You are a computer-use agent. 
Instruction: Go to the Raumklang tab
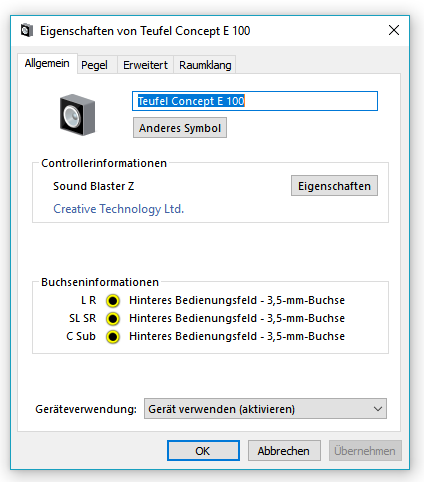click(205, 65)
